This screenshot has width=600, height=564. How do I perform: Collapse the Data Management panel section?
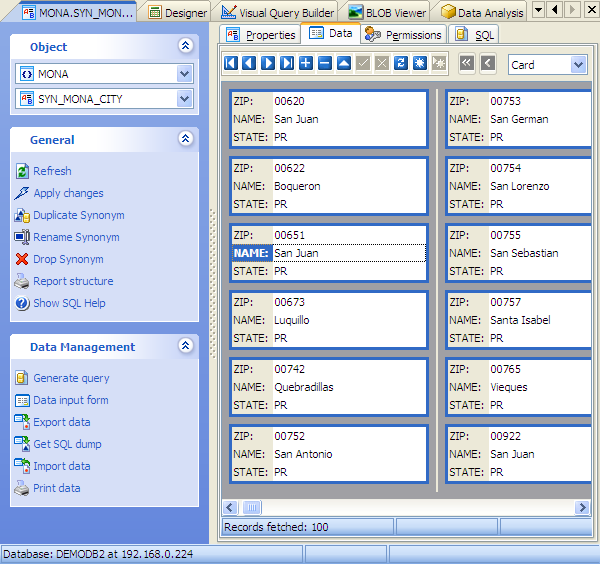pyautogui.click(x=185, y=346)
